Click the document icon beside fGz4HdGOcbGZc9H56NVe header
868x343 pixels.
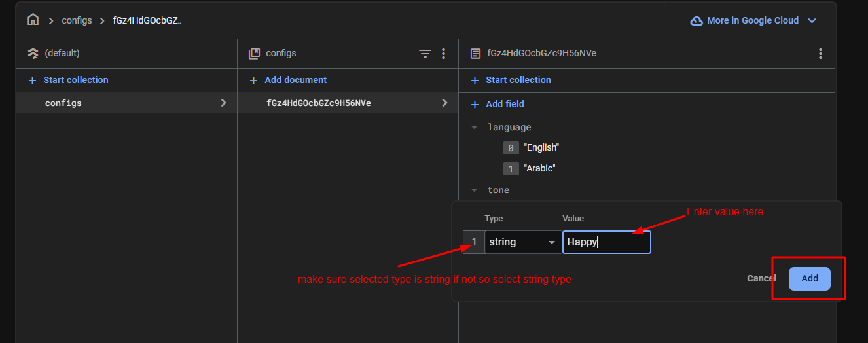(x=475, y=54)
